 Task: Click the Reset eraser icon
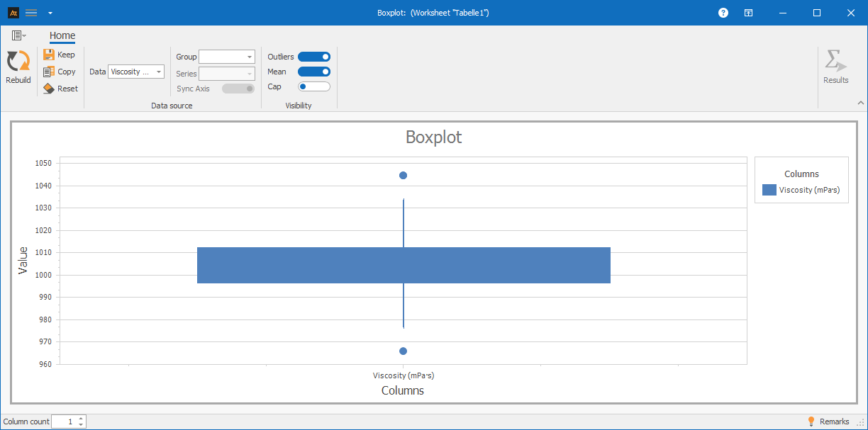pyautogui.click(x=49, y=89)
